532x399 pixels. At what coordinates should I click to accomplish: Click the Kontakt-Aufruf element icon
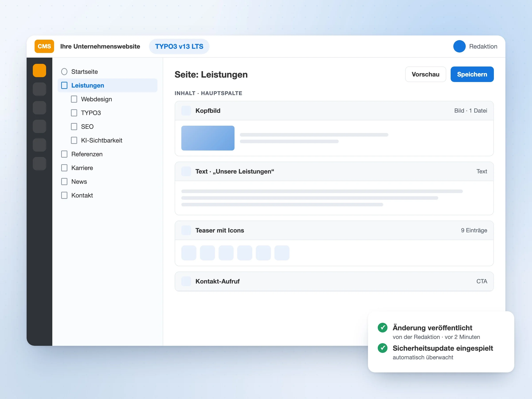186,281
